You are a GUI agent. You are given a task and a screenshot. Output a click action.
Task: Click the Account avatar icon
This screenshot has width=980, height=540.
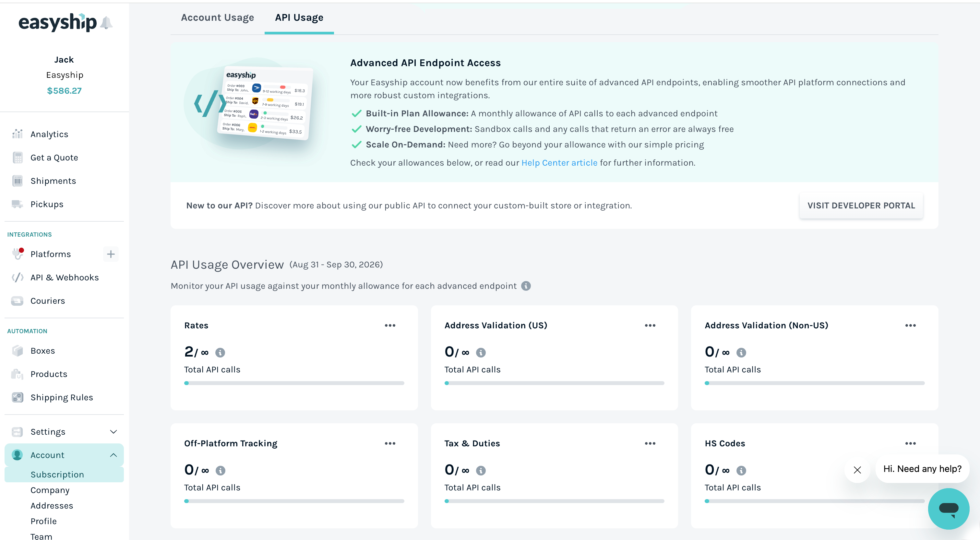coord(18,455)
